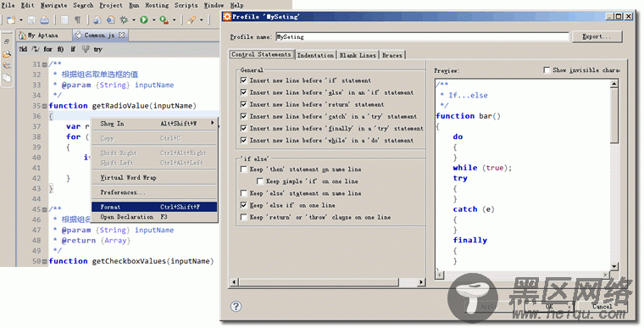Screen dimensions: 644x328
Task: Enable 'Keep then statement on same line'
Action: pos(243,170)
